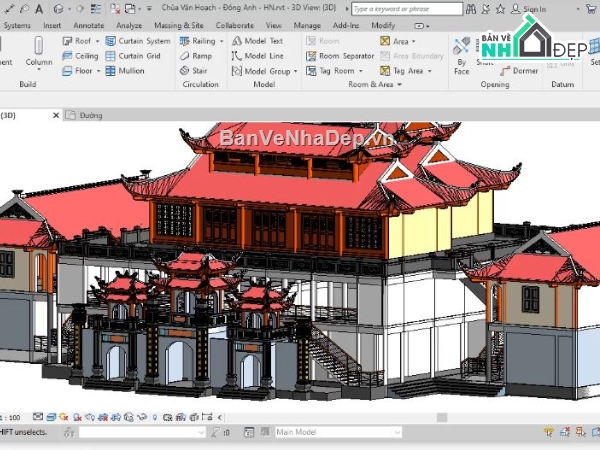Switch to the Annotate ribbon tab
The image size is (600, 450).
pyautogui.click(x=88, y=25)
